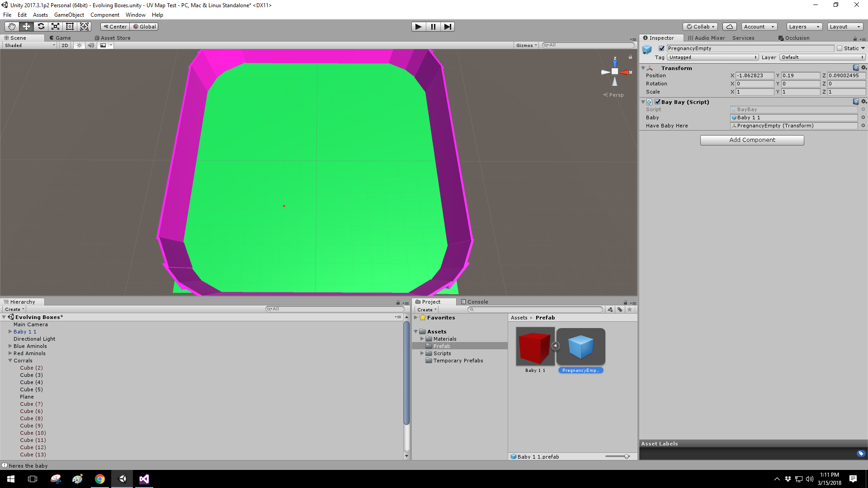
Task: Pause the game with the Pause button
Action: tap(433, 27)
